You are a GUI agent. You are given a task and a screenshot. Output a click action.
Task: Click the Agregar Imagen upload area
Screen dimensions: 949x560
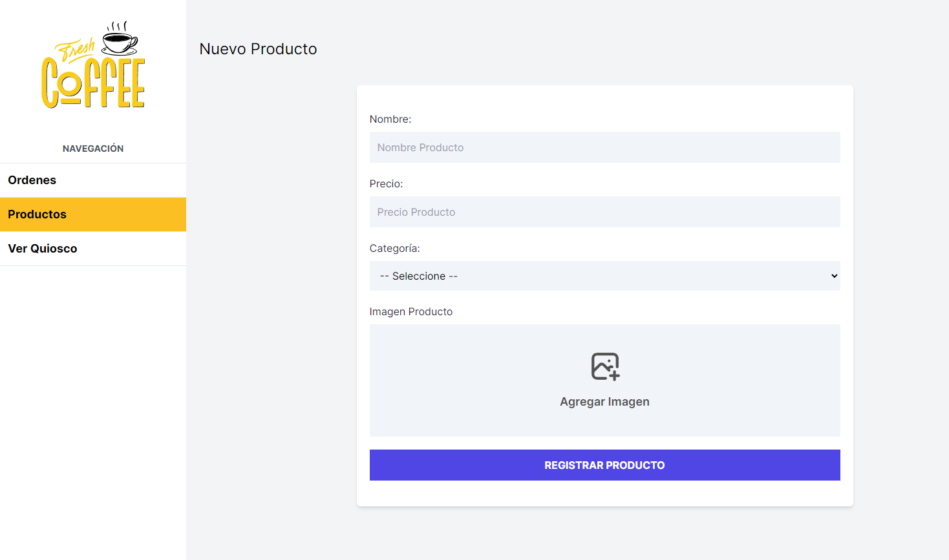pos(604,380)
